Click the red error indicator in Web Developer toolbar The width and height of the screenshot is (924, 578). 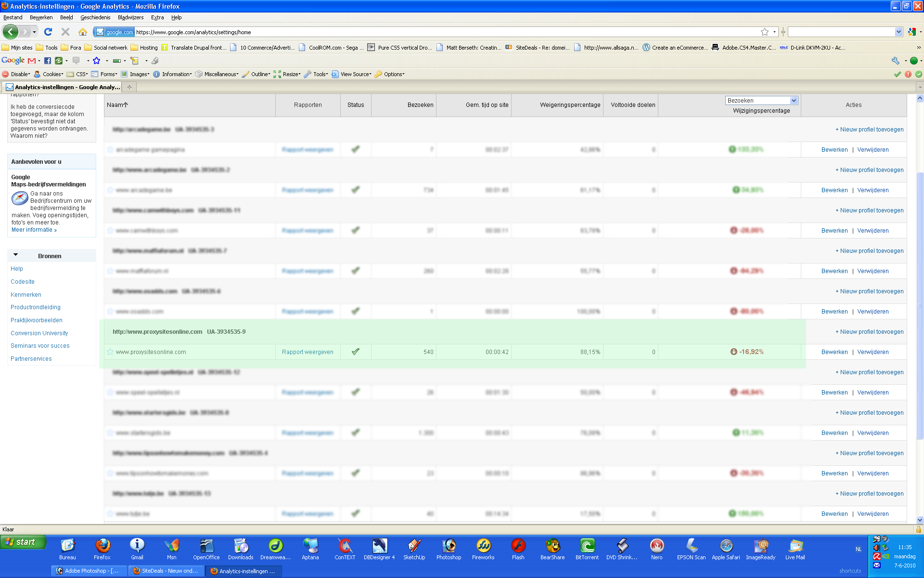(908, 74)
